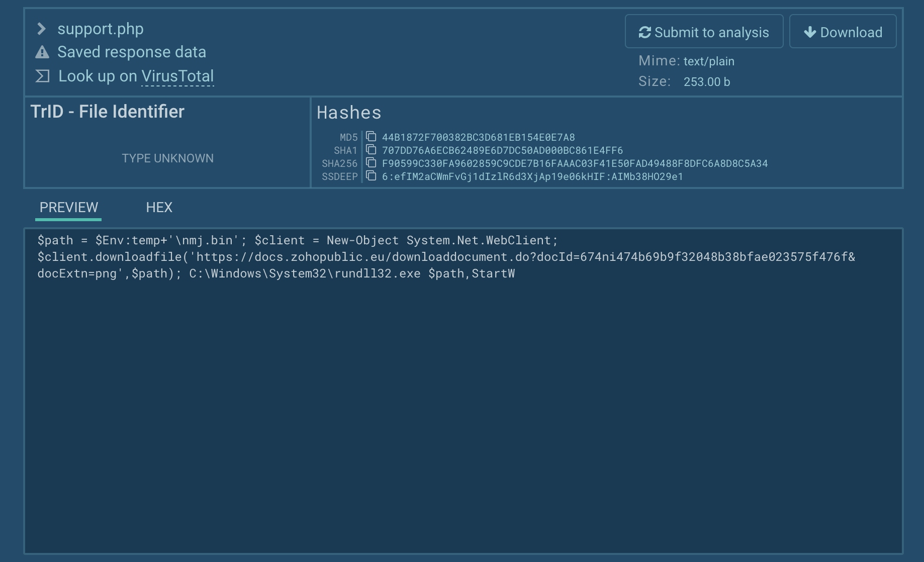Copy the MD5 hash to clipboard
This screenshot has width=924, height=562.
[x=371, y=136]
